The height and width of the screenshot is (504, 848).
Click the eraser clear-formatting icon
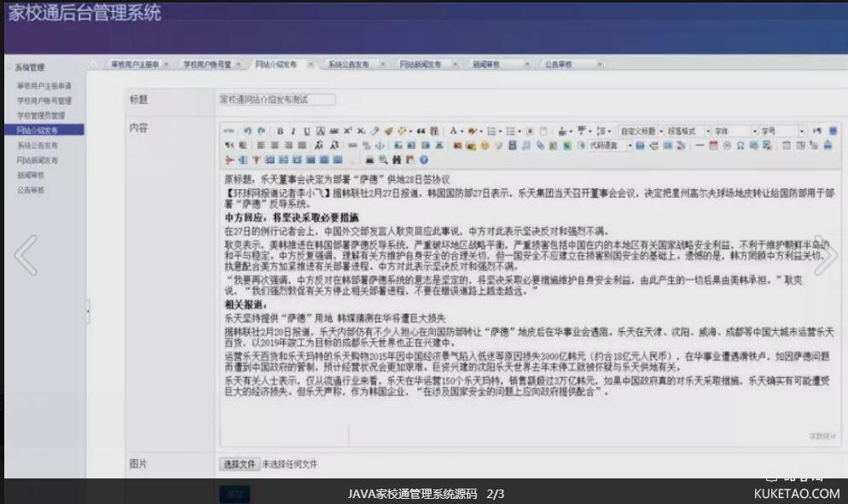pyautogui.click(x=375, y=131)
